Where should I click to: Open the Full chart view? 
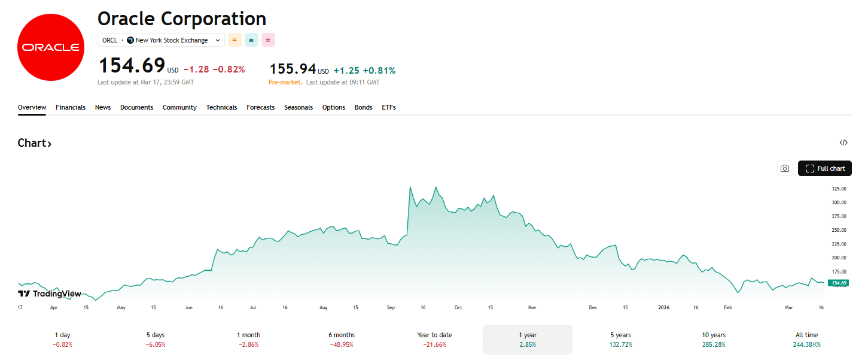pos(825,168)
